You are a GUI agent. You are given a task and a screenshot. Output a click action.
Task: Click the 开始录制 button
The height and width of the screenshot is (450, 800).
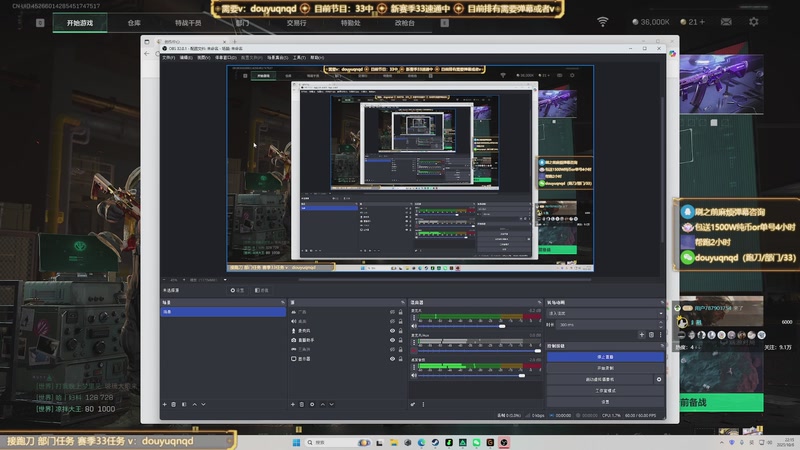[605, 368]
